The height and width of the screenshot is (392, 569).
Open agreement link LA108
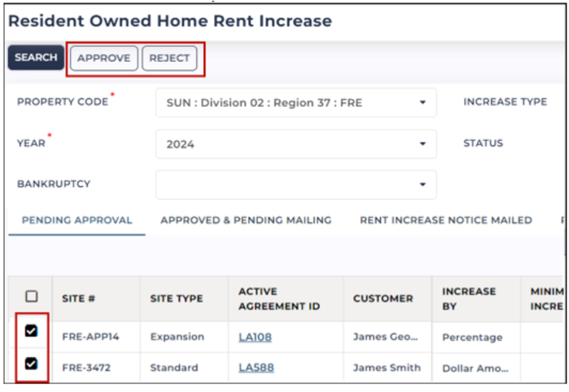(x=255, y=337)
